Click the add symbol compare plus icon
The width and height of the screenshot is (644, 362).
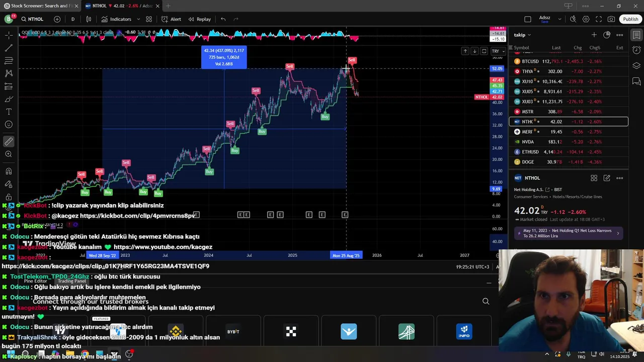point(57,19)
